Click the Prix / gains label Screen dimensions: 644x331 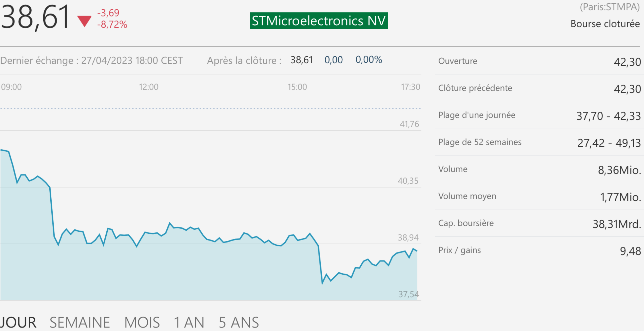coord(459,250)
